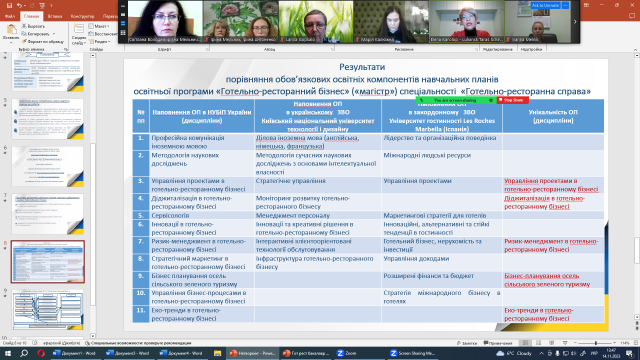
Task: Open the sharing status menu on the green 'You are screen sharing' bar
Action: pyautogui.click(x=491, y=100)
